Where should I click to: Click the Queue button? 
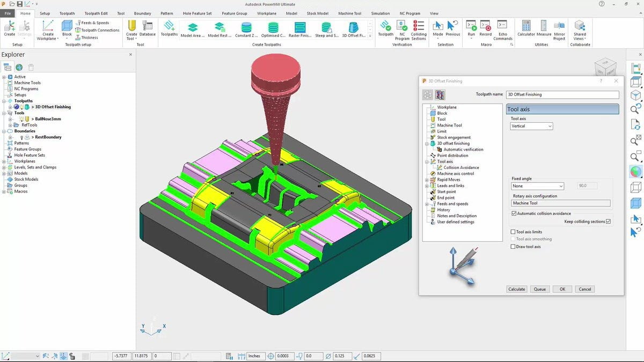(x=540, y=289)
